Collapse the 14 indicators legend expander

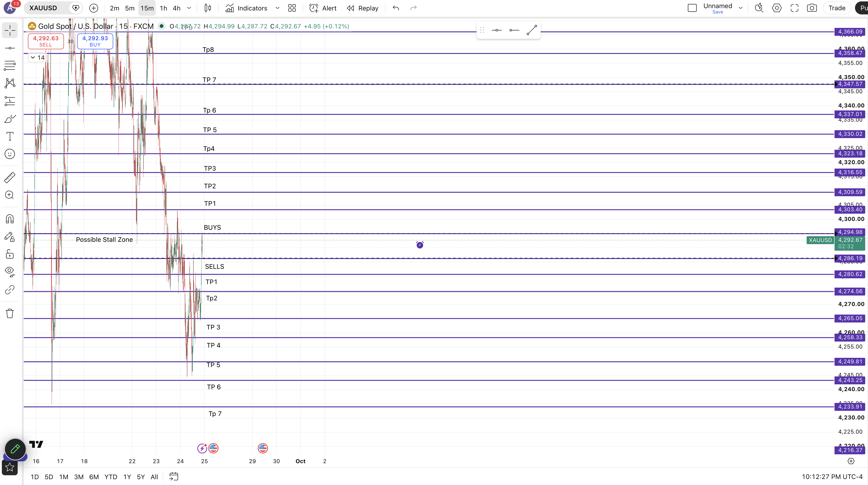tap(37, 58)
